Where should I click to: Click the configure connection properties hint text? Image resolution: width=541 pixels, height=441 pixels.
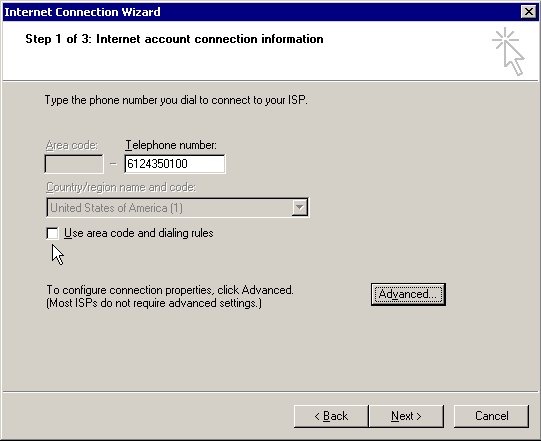pyautogui.click(x=170, y=296)
